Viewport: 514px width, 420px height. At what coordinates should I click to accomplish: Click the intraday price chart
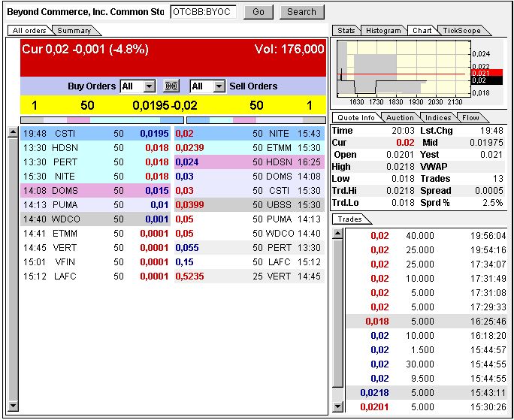point(404,69)
